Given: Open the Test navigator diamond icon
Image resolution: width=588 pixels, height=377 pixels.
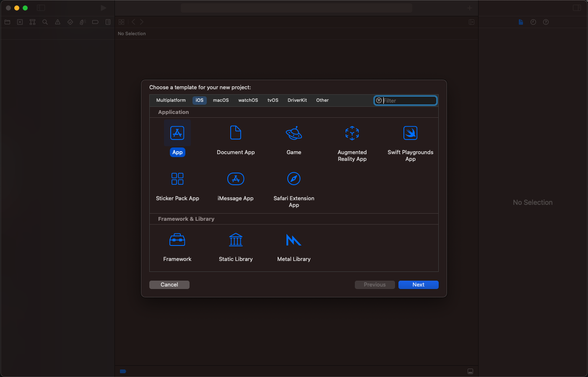Looking at the screenshot, I should point(70,22).
